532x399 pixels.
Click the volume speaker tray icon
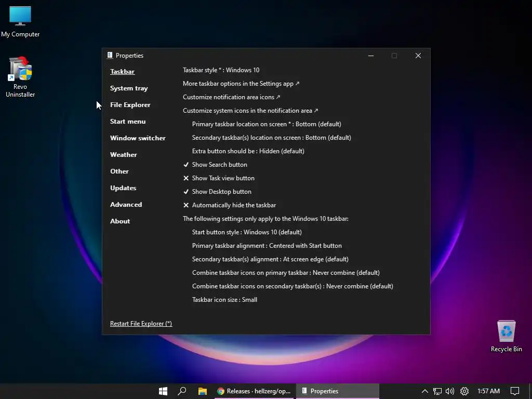click(450, 391)
